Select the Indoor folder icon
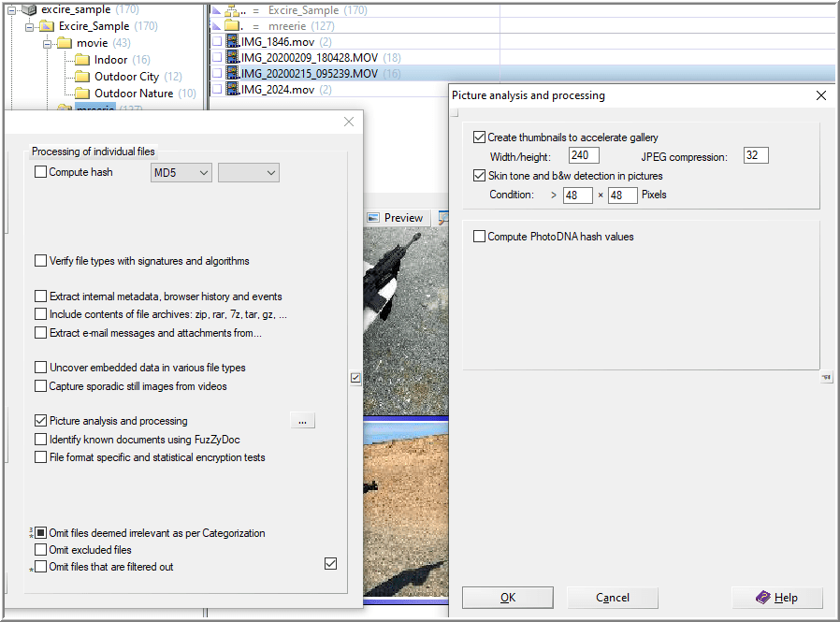The height and width of the screenshot is (622, 840). point(81,60)
